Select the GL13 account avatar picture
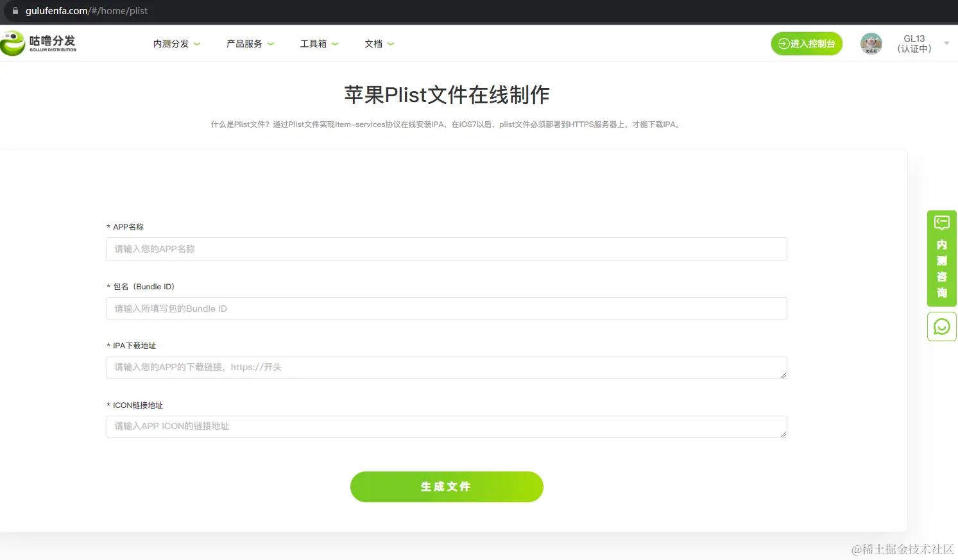The height and width of the screenshot is (560, 958). pyautogui.click(x=871, y=43)
